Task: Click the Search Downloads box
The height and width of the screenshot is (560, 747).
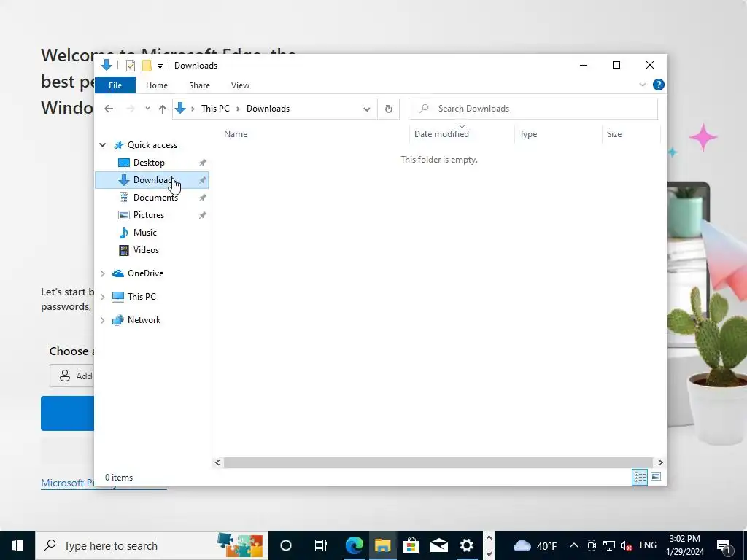Action: point(533,109)
